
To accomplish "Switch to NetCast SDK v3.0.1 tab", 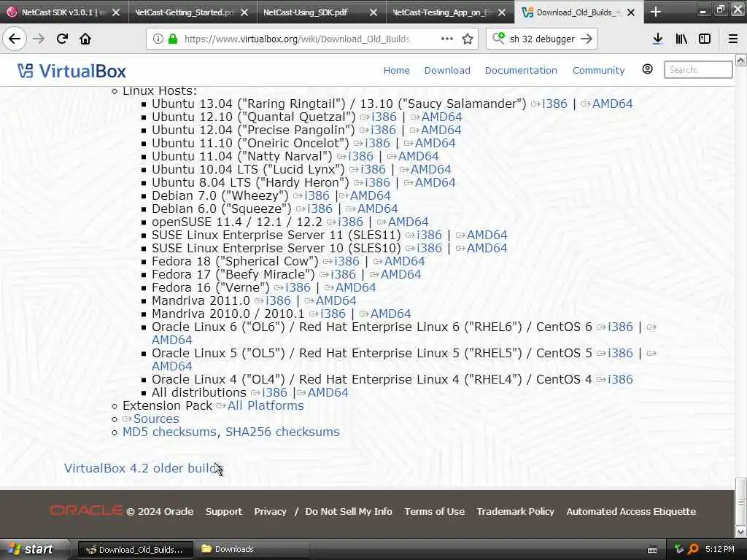I will [x=64, y=12].
